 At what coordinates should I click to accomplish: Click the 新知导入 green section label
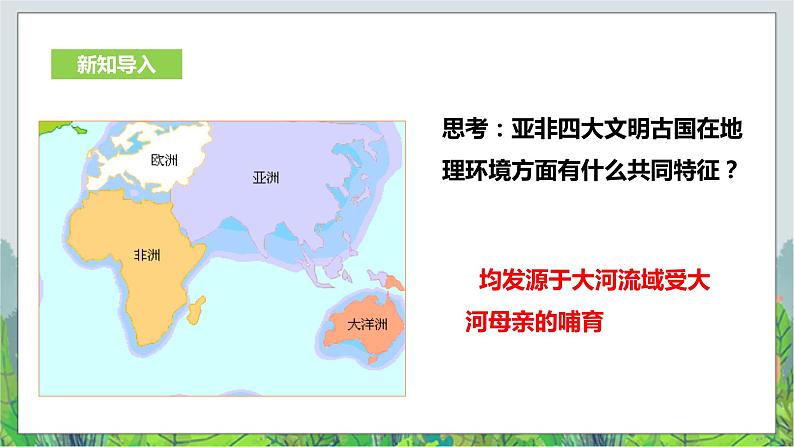[x=116, y=64]
